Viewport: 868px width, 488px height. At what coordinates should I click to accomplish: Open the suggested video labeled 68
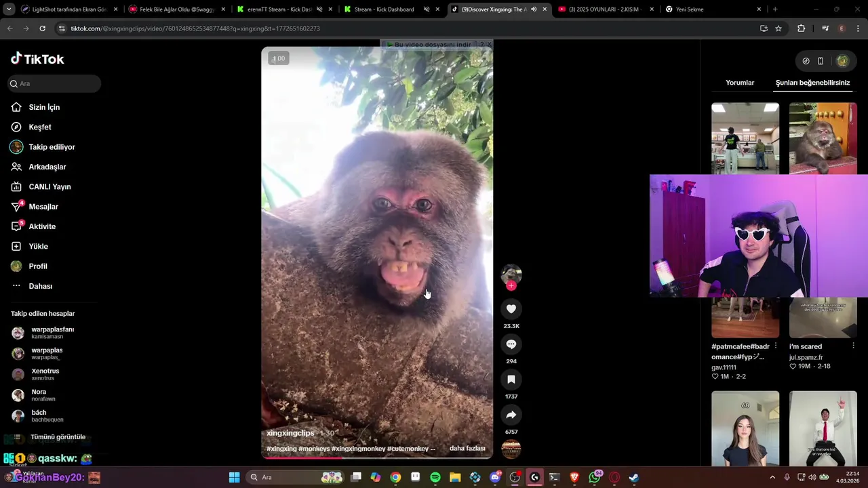click(745, 428)
